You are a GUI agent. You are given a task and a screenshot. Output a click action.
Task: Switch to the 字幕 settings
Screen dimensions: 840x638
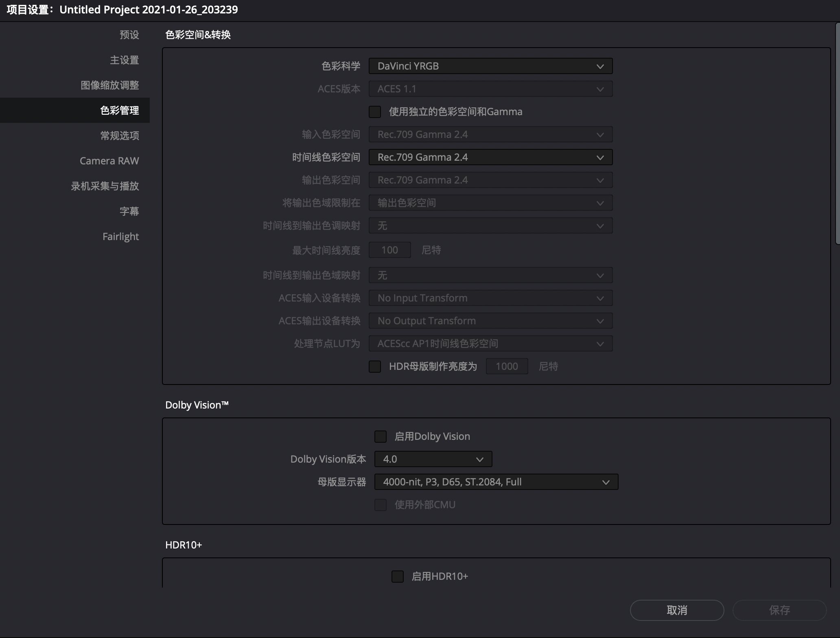point(129,211)
